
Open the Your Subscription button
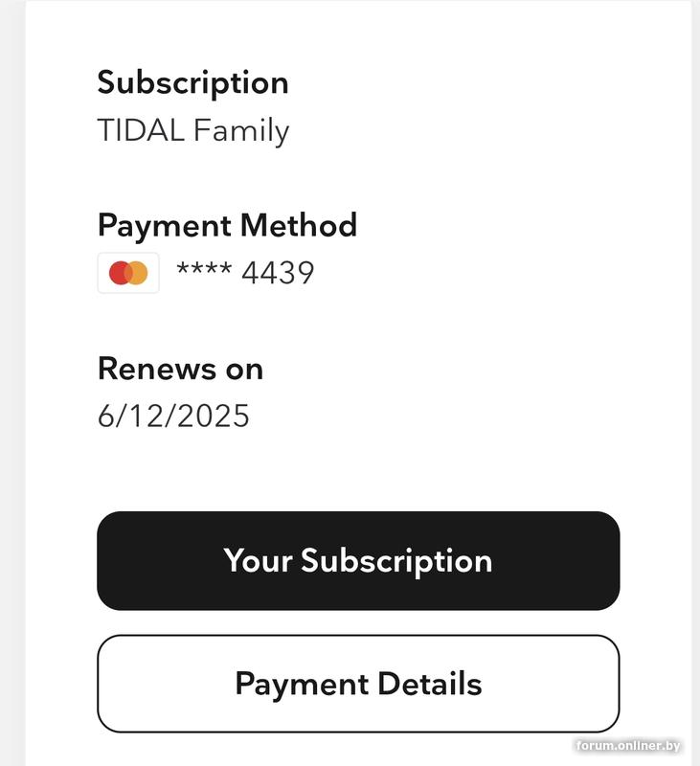pos(358,560)
